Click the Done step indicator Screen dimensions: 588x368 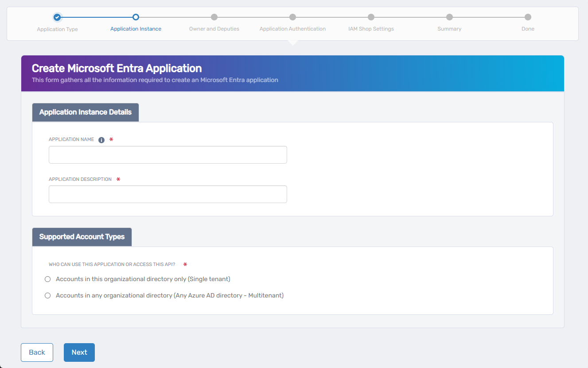click(528, 18)
